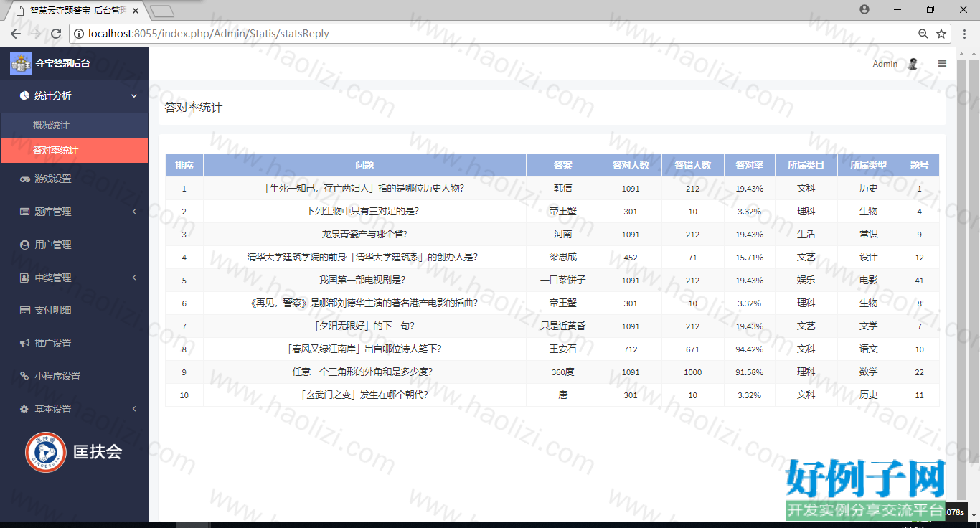
Task: Click the 所属类目 column header
Action: (x=806, y=166)
